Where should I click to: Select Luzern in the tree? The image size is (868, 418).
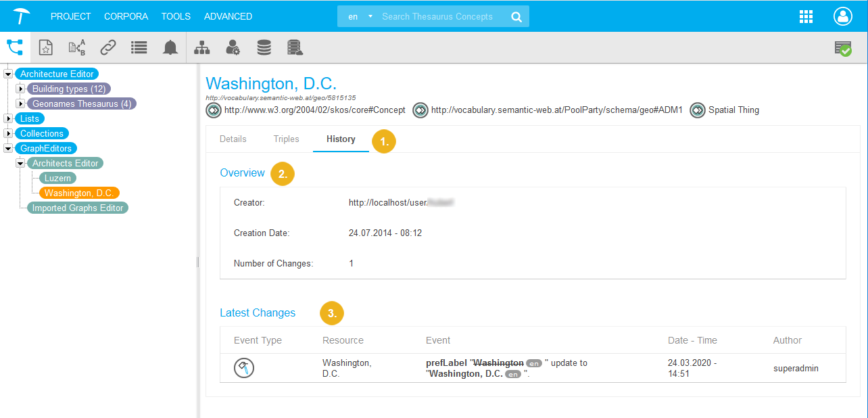[x=58, y=179]
